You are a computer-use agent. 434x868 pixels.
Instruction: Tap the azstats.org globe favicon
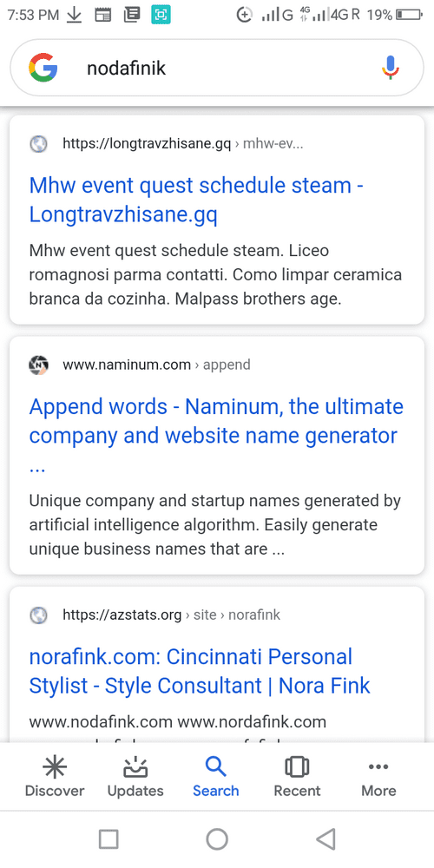click(38, 615)
